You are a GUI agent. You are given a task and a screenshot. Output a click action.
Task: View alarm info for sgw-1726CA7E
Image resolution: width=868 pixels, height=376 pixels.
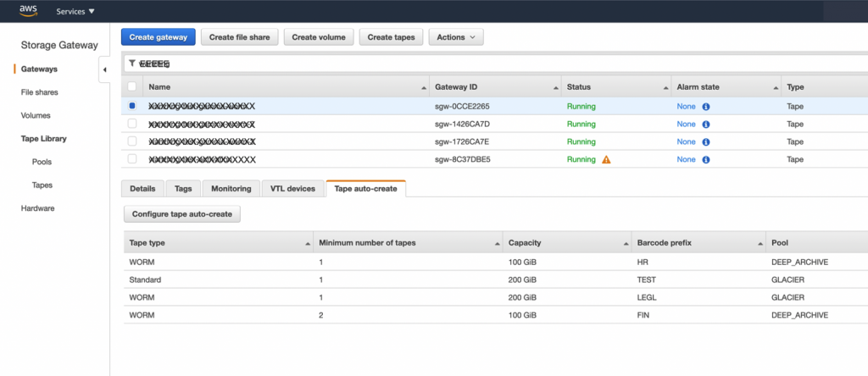click(706, 141)
